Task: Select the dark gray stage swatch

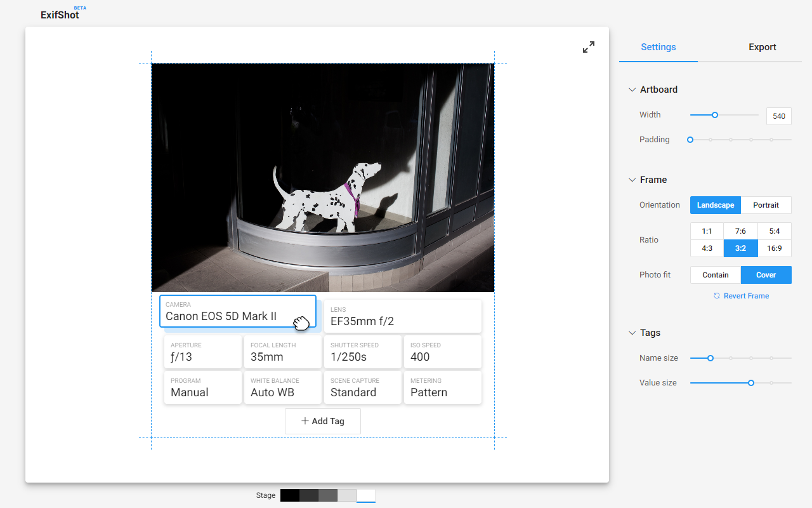Action: [309, 495]
